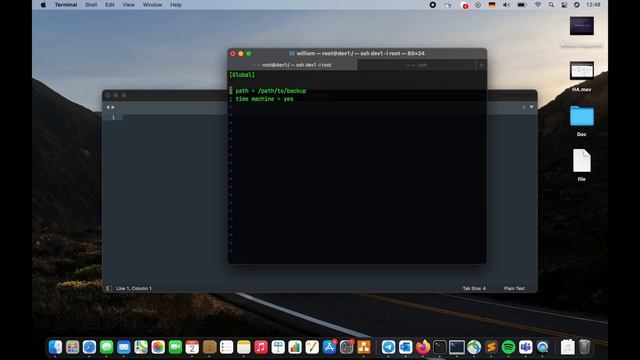640x360 pixels.
Task: Open the battery status menu
Action: pyautogui.click(x=522, y=5)
